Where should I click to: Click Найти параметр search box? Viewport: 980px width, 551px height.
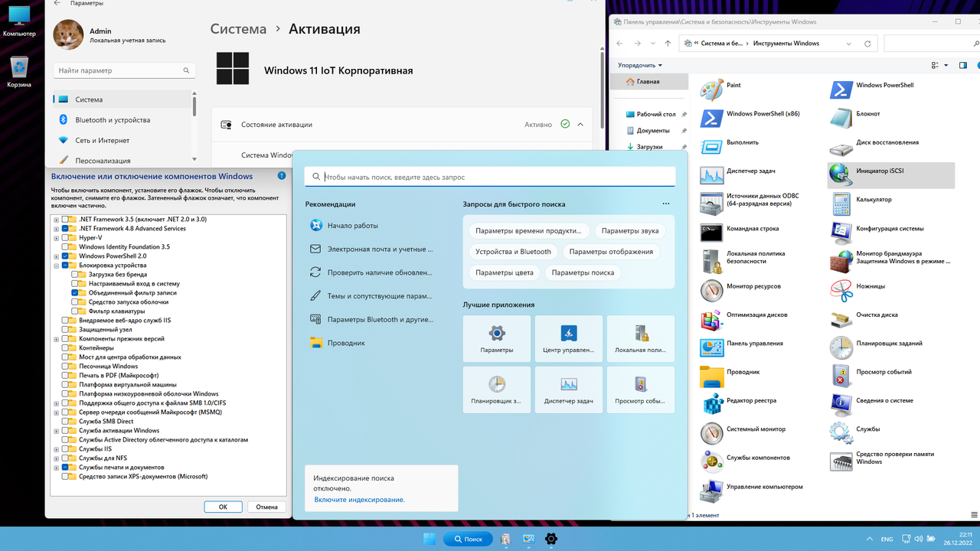(x=124, y=70)
